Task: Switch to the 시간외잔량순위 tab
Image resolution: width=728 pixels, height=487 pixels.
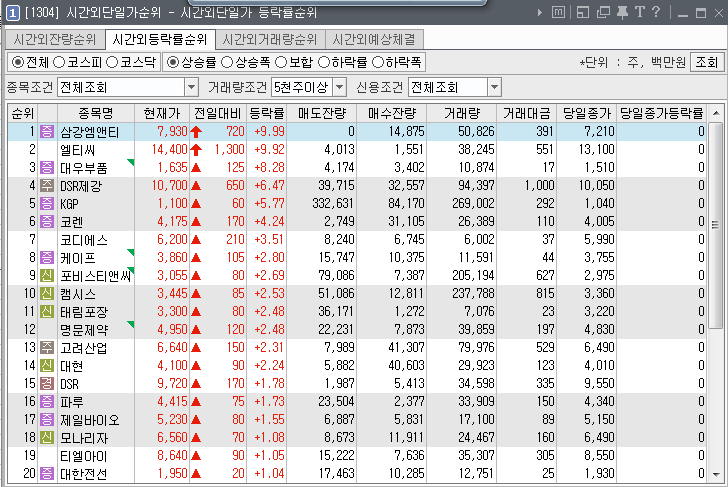Action: pos(55,39)
